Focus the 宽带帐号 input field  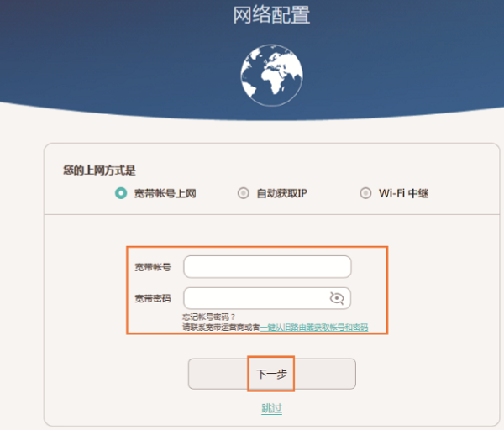pyautogui.click(x=267, y=267)
